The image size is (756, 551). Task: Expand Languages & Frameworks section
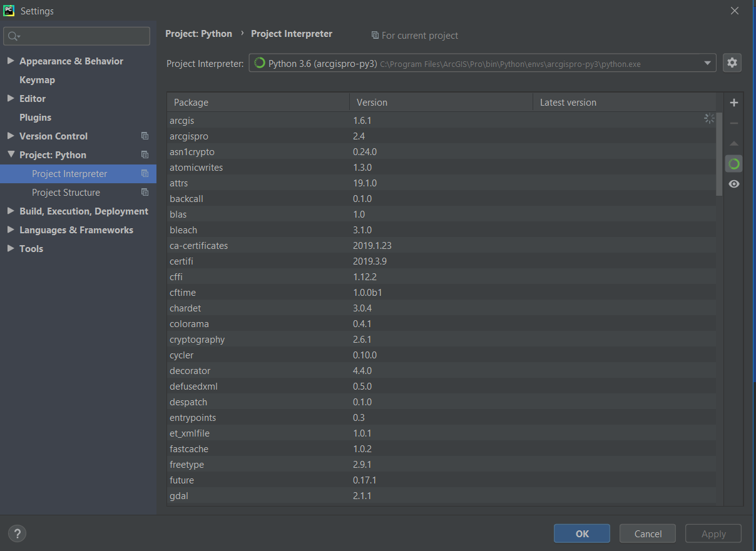click(11, 230)
